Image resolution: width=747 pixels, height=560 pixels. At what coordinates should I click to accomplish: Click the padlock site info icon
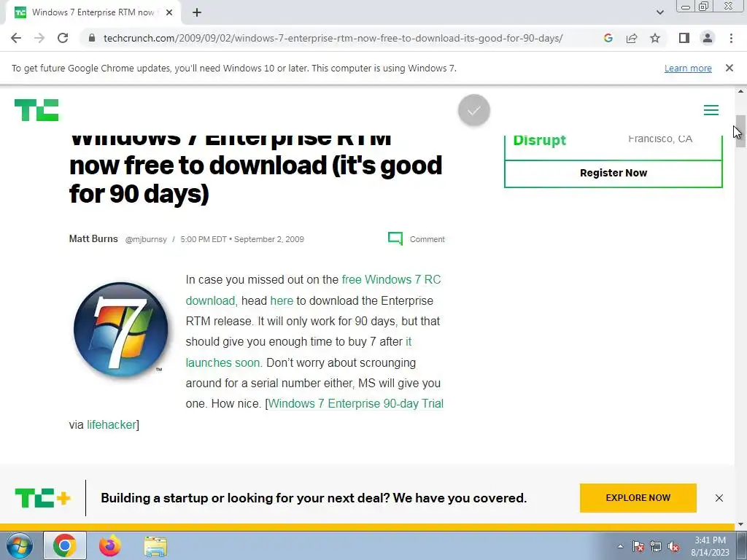pyautogui.click(x=92, y=38)
